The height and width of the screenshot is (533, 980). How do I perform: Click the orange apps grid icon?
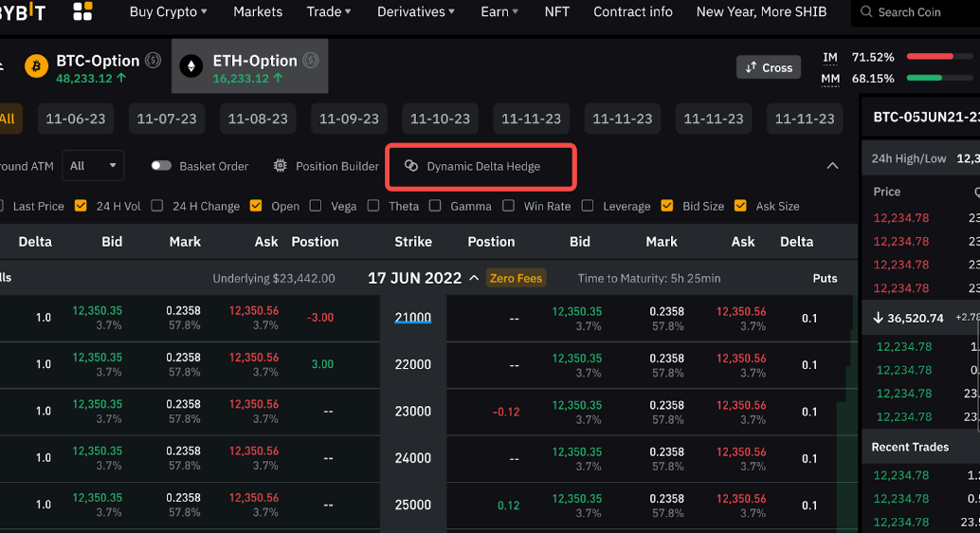[x=83, y=11]
